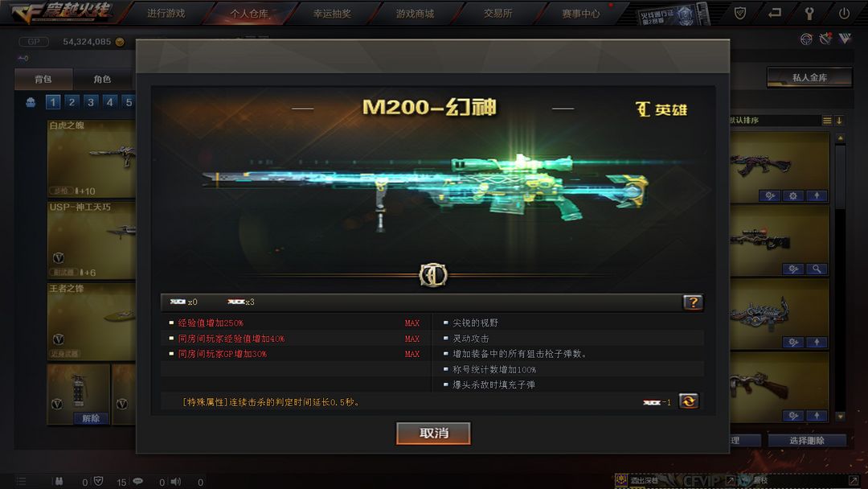Click the question mark help icon
The image size is (868, 489).
(x=693, y=302)
